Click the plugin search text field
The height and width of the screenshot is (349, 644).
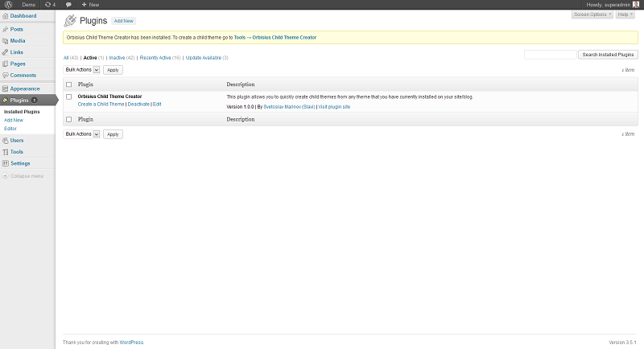coord(550,55)
